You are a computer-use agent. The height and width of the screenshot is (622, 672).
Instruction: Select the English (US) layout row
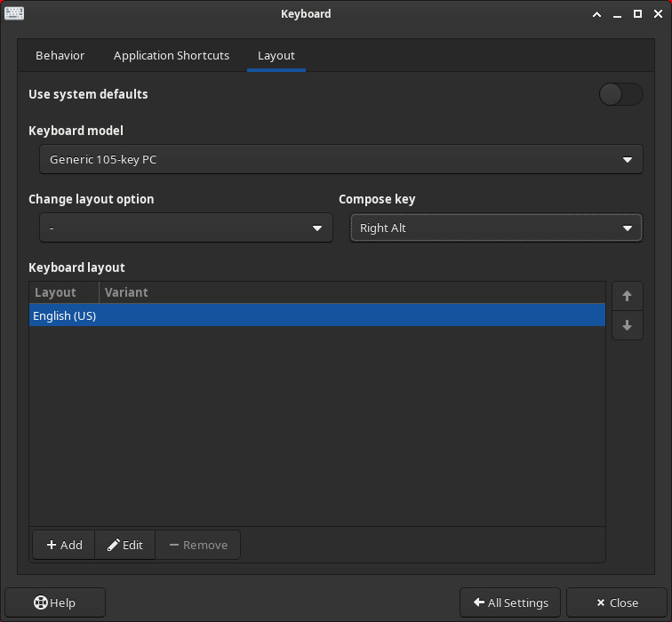(317, 315)
